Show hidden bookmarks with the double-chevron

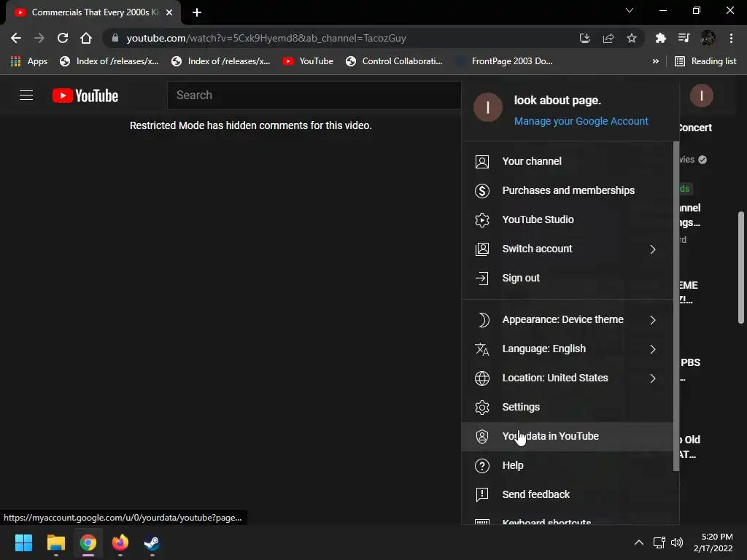tap(656, 61)
